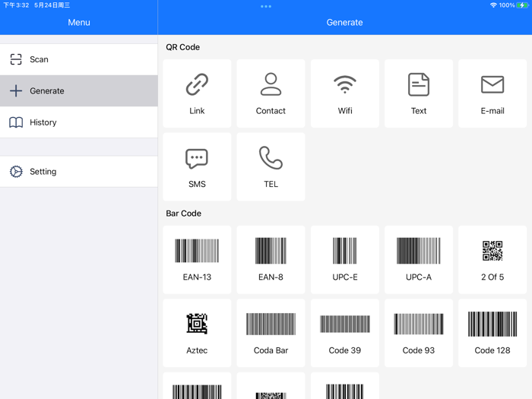Select the EAN-8 barcode type
The height and width of the screenshot is (399, 532).
click(271, 260)
